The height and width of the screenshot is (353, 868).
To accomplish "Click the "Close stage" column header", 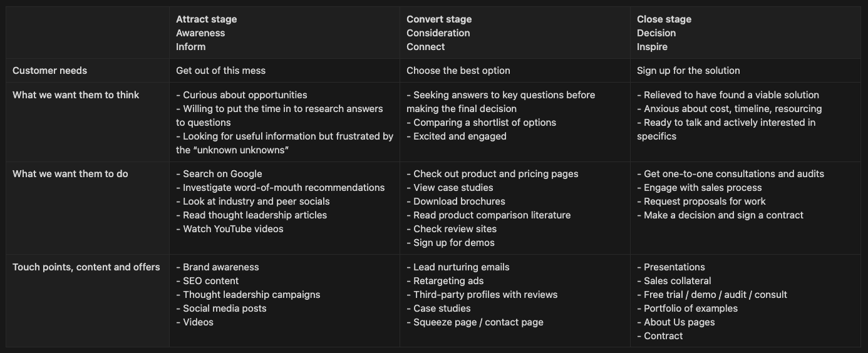I will pyautogui.click(x=664, y=19).
